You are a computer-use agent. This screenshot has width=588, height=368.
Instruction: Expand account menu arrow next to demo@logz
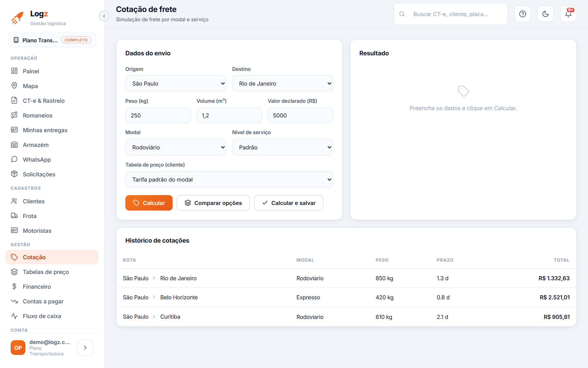85,348
